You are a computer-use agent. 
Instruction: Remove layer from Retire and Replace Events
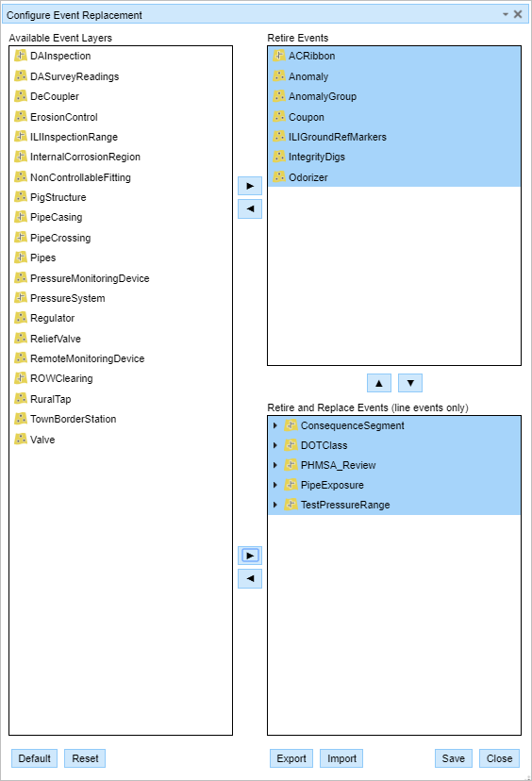250,578
